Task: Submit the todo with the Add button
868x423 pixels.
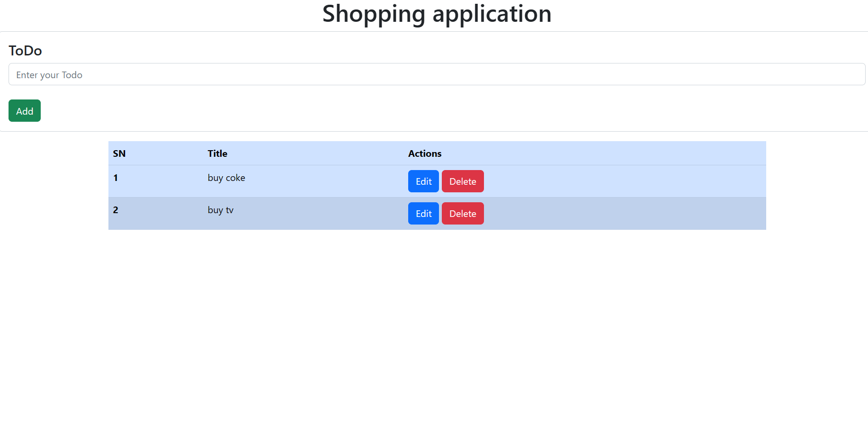Action: 25,111
